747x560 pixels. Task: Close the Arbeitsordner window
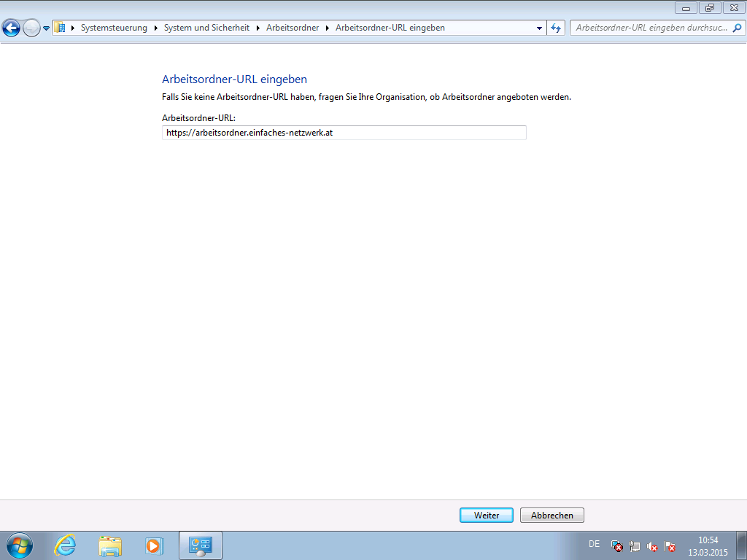734,8
